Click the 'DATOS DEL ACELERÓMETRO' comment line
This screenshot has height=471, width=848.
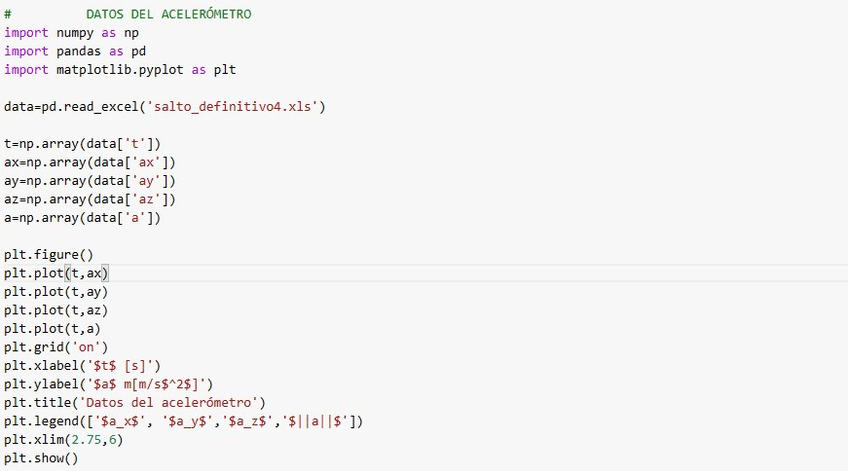(168, 15)
